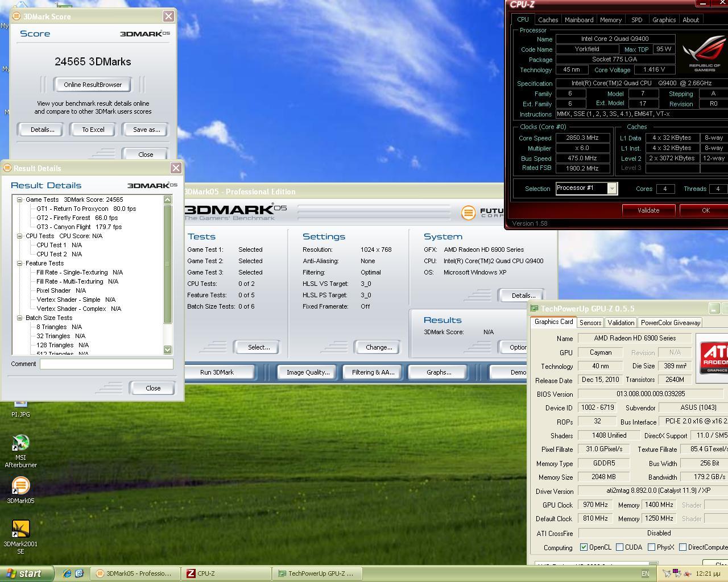The width and height of the screenshot is (728, 582).
Task: Open the 3DMark05 desktop shortcut
Action: (x=20, y=490)
